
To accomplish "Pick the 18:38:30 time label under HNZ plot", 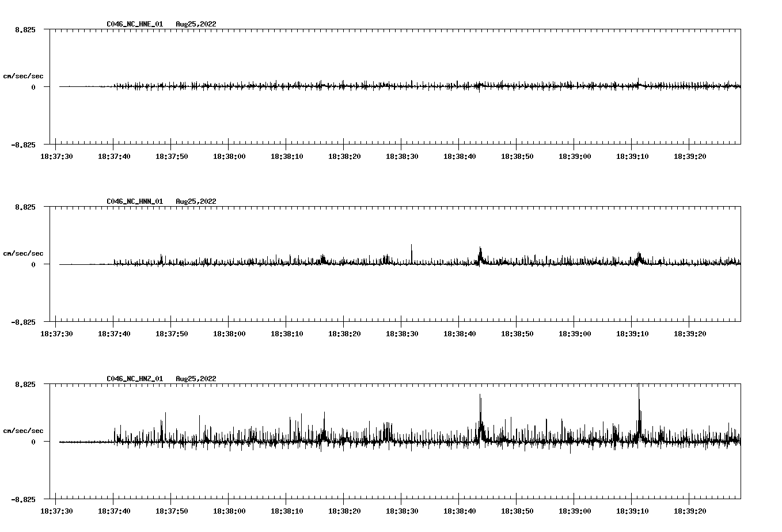I will click(402, 511).
